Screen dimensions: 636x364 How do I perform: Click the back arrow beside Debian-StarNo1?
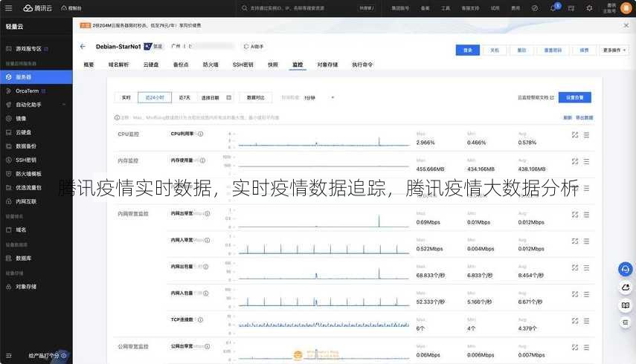click(x=83, y=47)
